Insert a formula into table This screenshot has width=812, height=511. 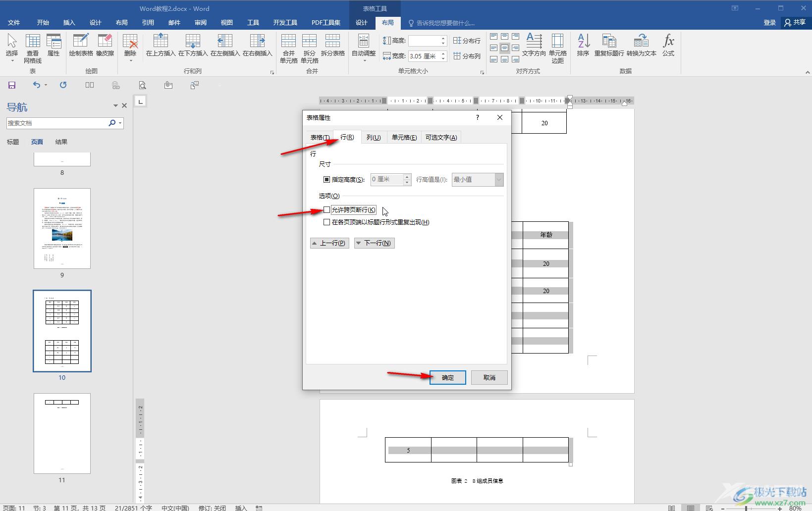(668, 45)
